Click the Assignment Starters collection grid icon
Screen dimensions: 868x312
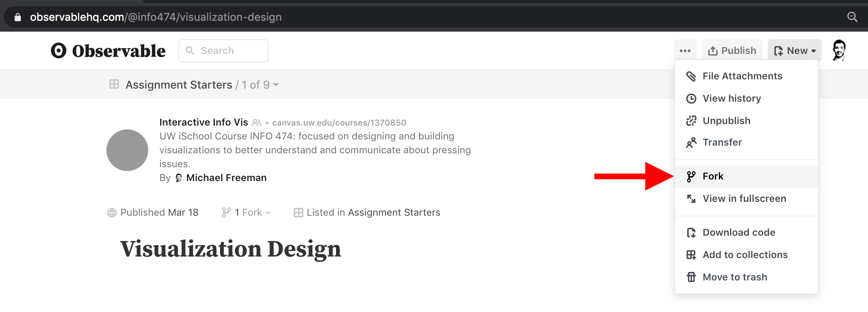coord(114,84)
